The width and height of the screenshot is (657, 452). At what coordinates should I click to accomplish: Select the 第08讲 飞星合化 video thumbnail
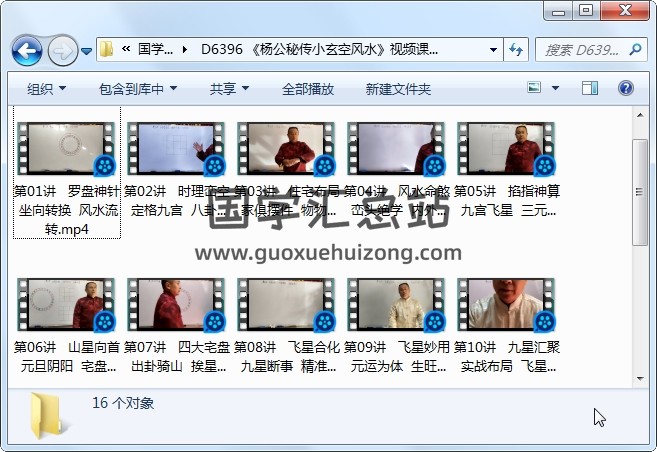pos(286,305)
